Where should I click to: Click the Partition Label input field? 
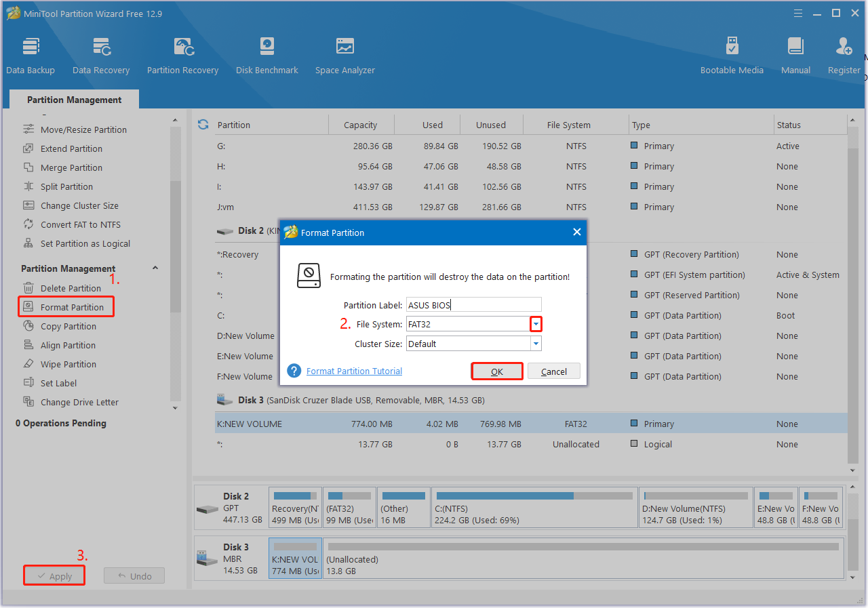coord(474,305)
